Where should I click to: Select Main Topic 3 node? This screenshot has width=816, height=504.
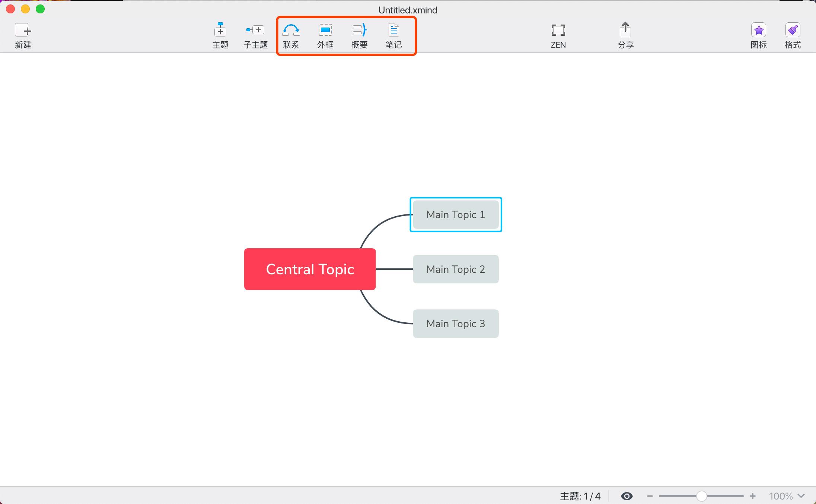[x=456, y=323]
